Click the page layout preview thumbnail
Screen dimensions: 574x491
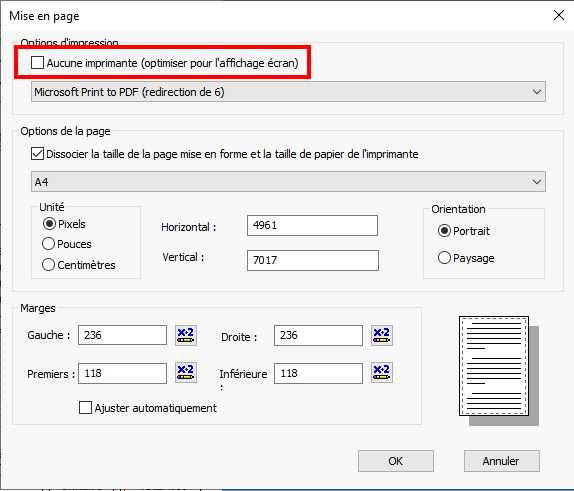click(x=499, y=371)
